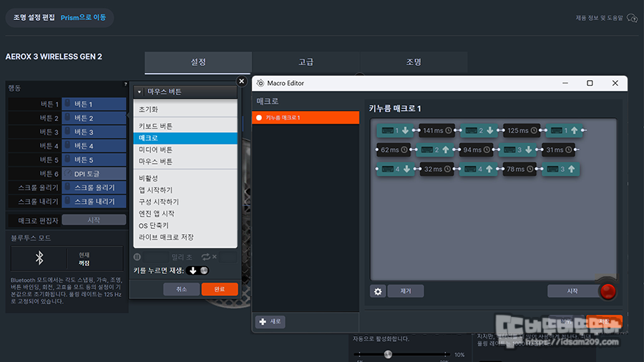Select the 94 ms delay block
Viewport: 644px width, 362px height.
tap(477, 150)
